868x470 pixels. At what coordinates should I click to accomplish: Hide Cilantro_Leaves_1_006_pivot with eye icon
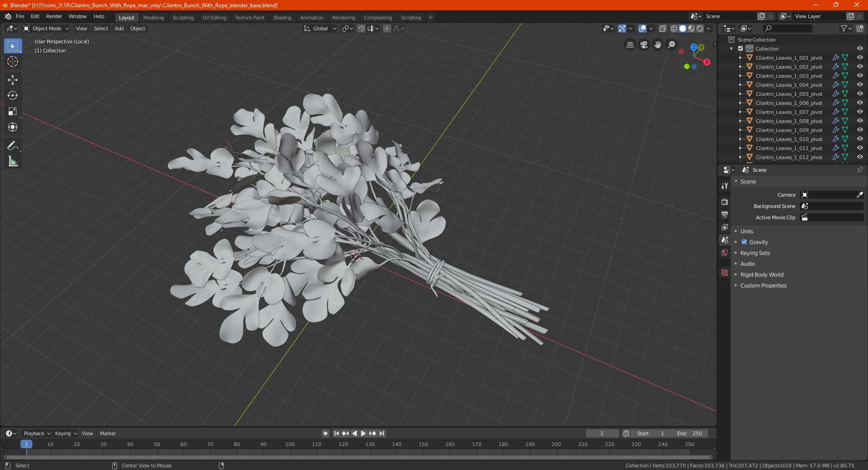tap(860, 103)
